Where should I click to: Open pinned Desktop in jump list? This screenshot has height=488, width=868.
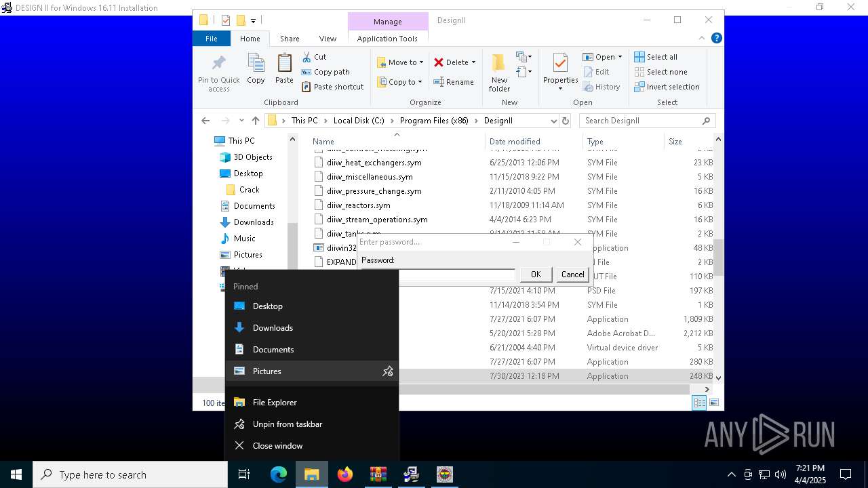pyautogui.click(x=311, y=306)
